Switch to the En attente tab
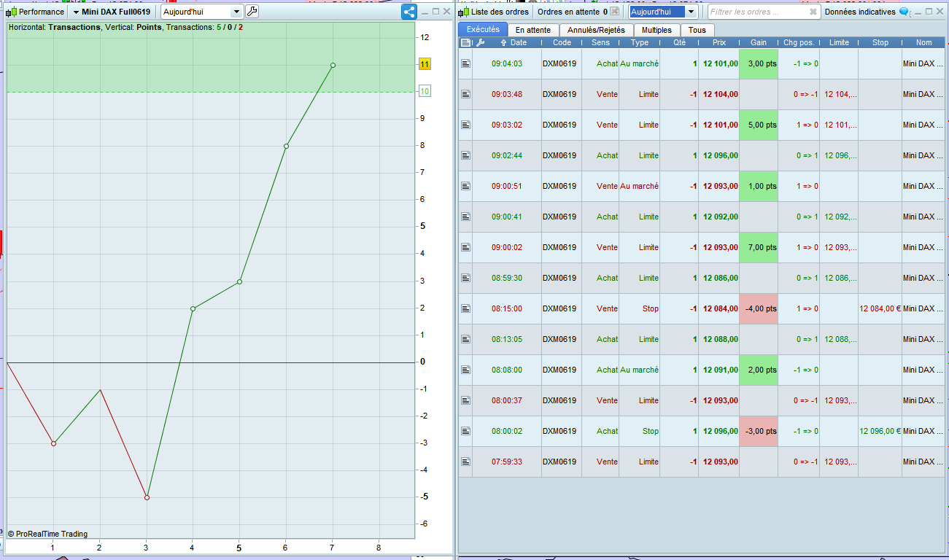This screenshot has width=949, height=560. coord(533,30)
